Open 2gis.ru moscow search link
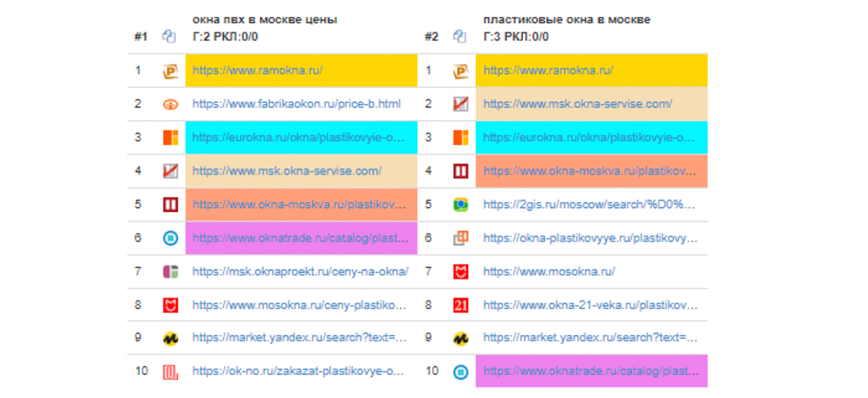The width and height of the screenshot is (868, 398). 590,204
